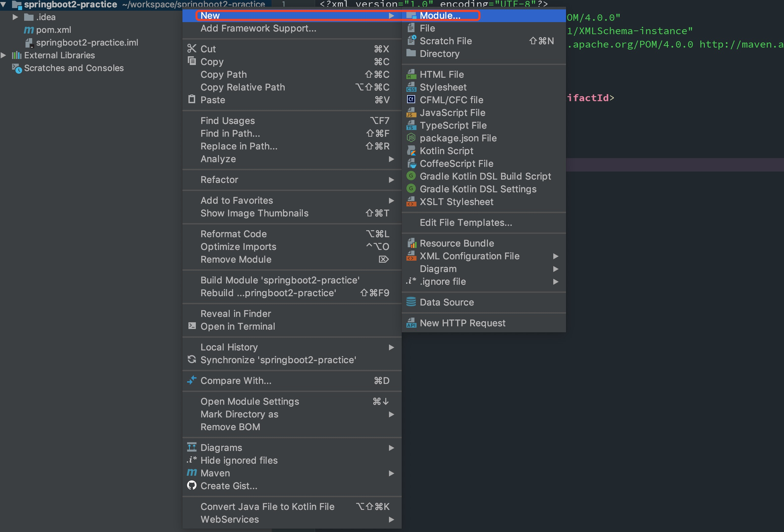
Task: Click the Maven 'm' icon in context menu
Action: pyautogui.click(x=191, y=473)
